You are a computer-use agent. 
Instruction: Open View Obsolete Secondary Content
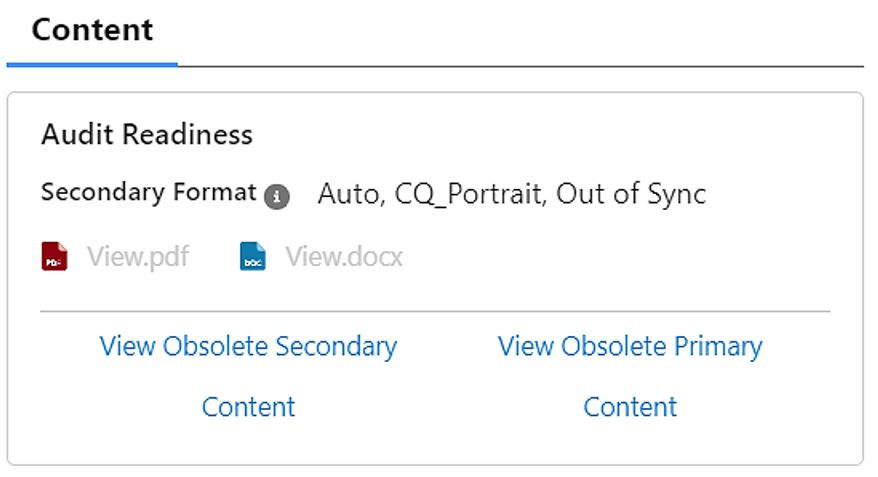[x=248, y=376]
